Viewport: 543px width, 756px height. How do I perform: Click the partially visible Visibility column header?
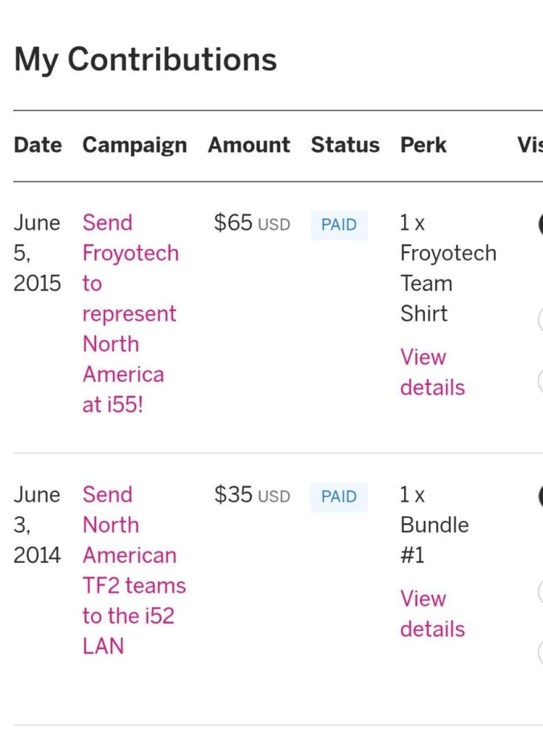530,145
